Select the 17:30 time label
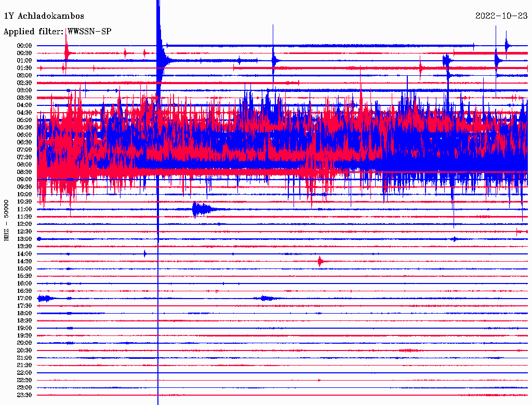Viewport: 532px width, 405px height. tap(24, 306)
